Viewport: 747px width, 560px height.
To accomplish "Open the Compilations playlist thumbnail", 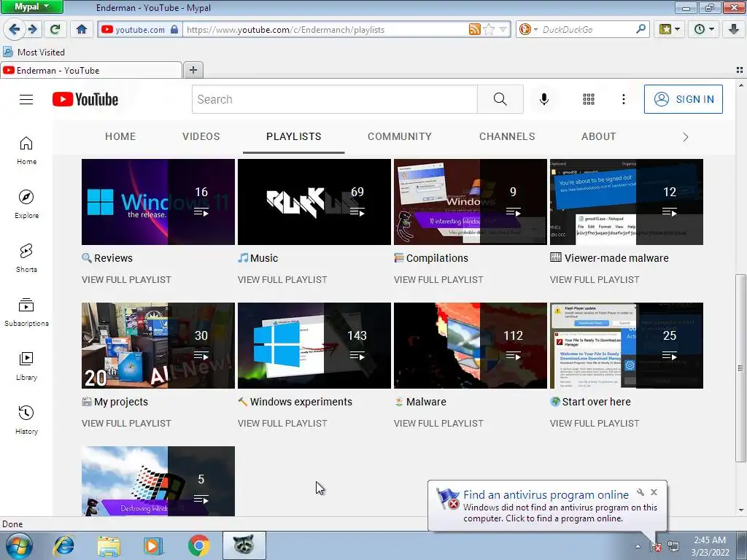I will [471, 202].
